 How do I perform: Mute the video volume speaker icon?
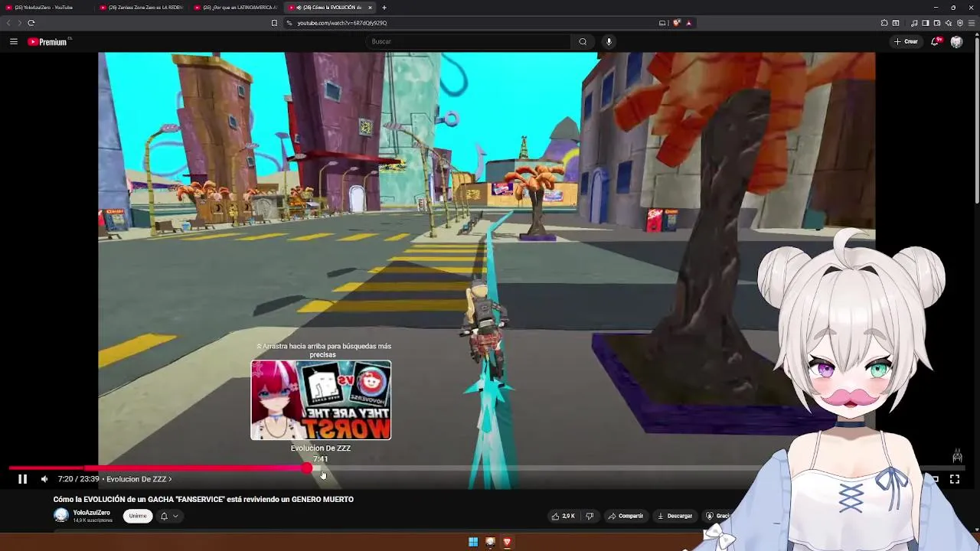tap(44, 479)
